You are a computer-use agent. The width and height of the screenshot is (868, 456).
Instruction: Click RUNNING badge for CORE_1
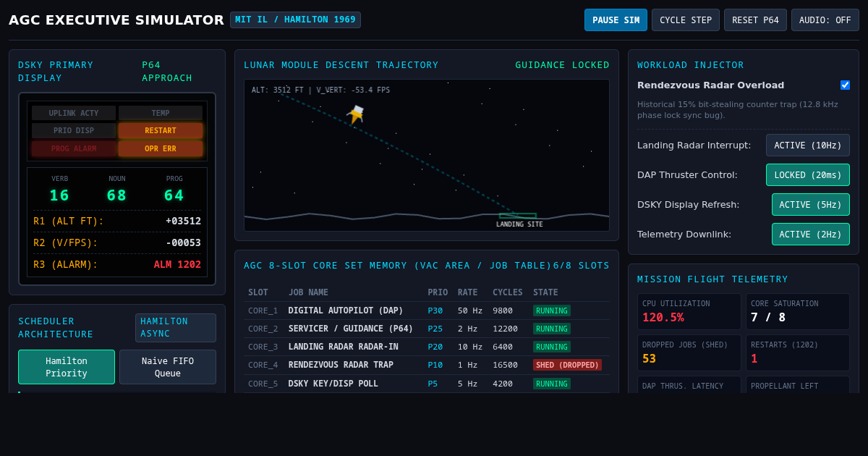[552, 311]
